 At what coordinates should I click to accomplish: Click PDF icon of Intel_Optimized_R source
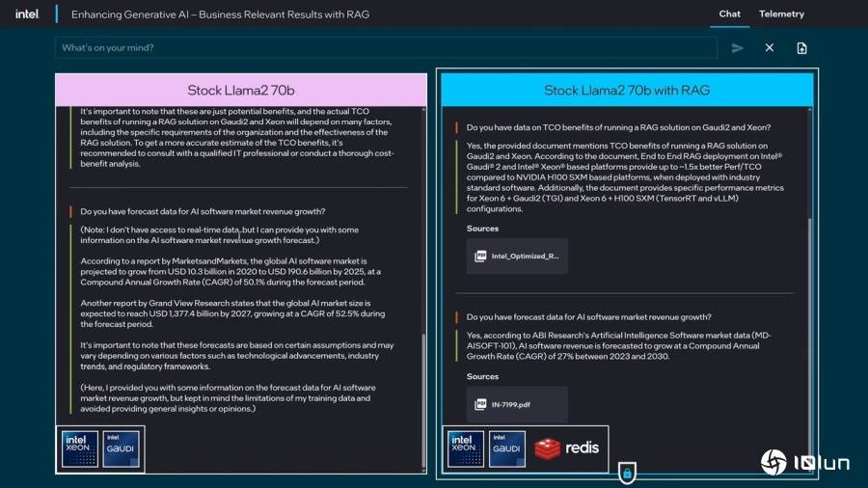click(480, 256)
